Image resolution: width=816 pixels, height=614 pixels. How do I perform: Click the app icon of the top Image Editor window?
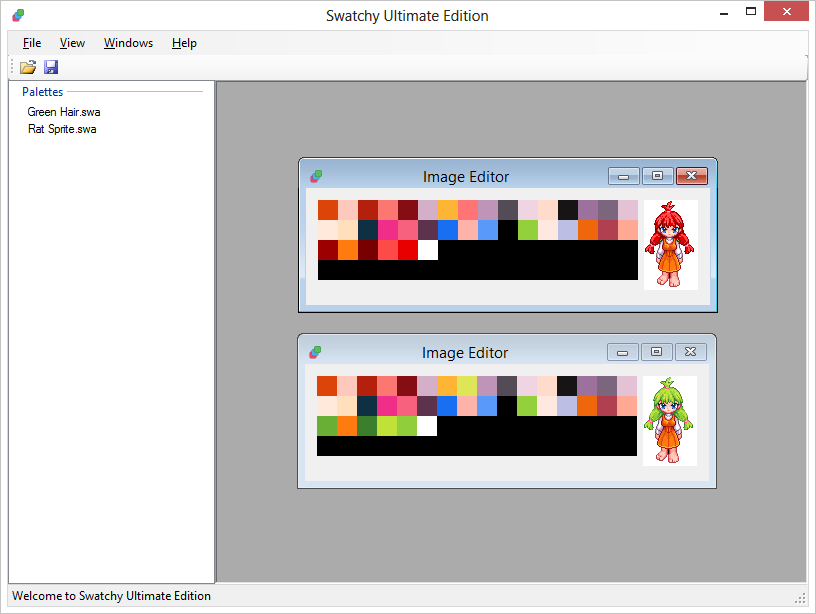[316, 176]
